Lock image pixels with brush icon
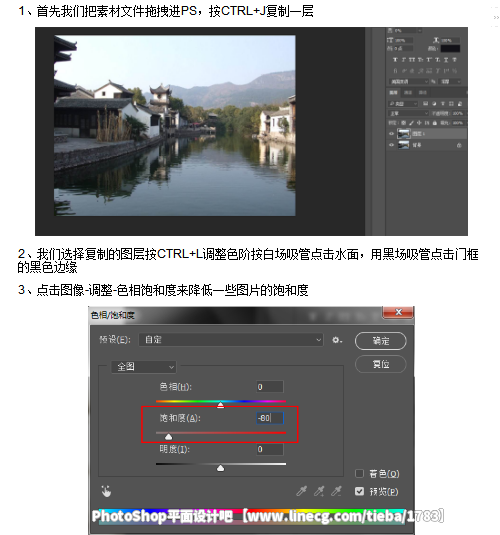This screenshot has height=535, width=500. (x=411, y=123)
